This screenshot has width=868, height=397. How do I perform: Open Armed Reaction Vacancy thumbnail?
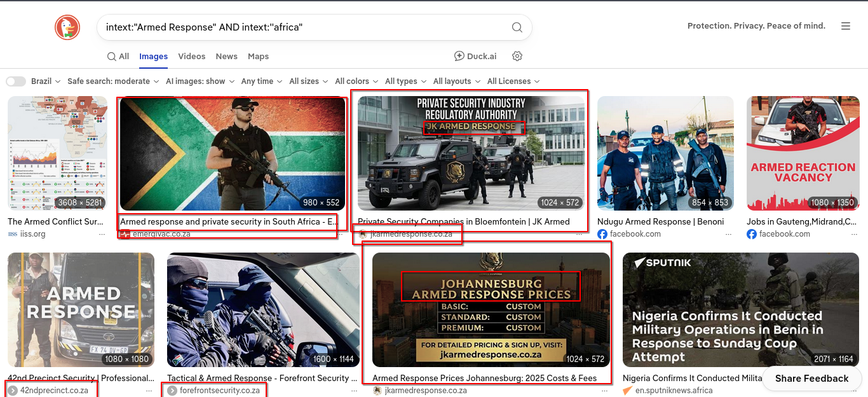[803, 153]
